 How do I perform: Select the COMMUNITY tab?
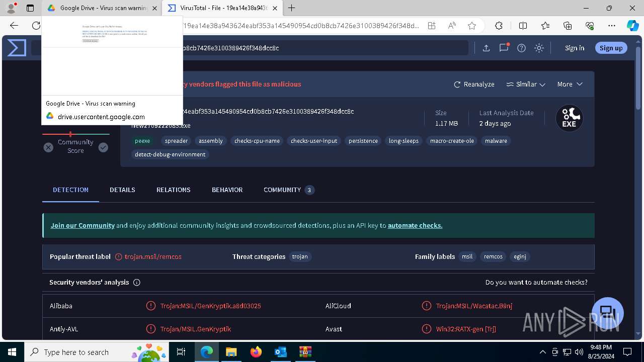click(x=289, y=190)
